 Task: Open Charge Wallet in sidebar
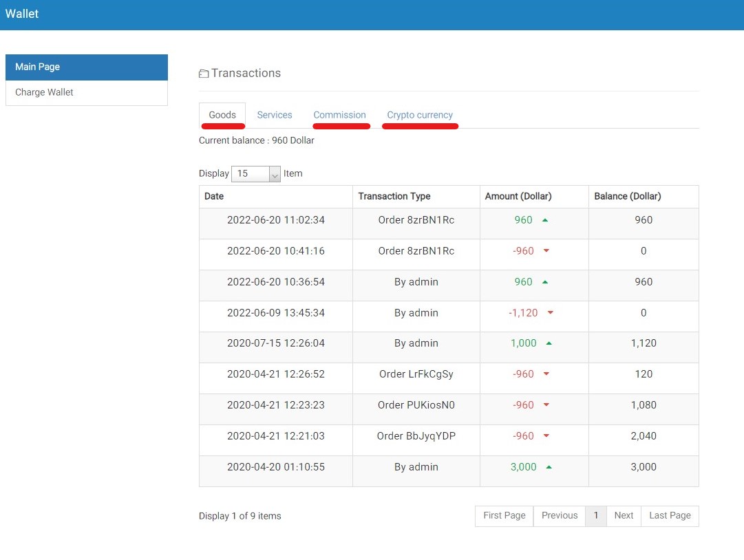point(86,92)
